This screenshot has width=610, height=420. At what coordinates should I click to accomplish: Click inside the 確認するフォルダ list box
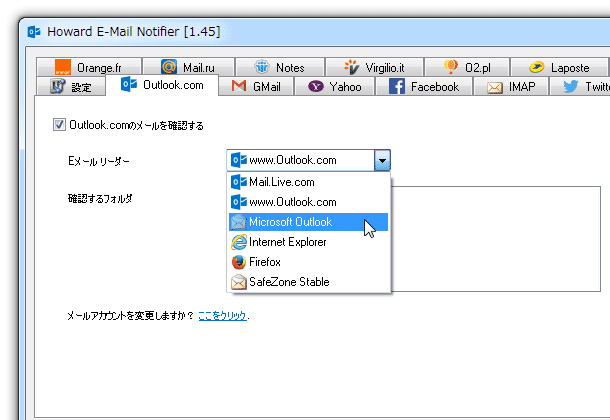pyautogui.click(x=496, y=239)
